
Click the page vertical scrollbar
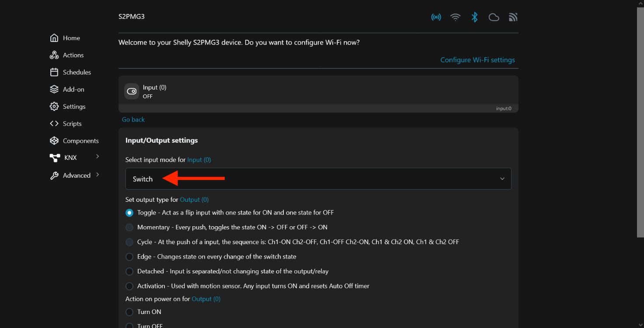coord(641,122)
